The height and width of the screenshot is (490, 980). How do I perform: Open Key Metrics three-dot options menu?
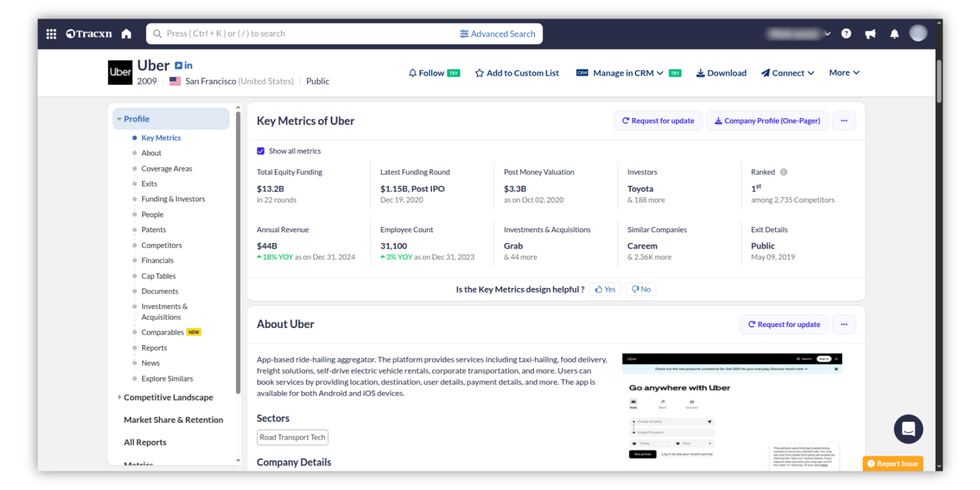[844, 121]
